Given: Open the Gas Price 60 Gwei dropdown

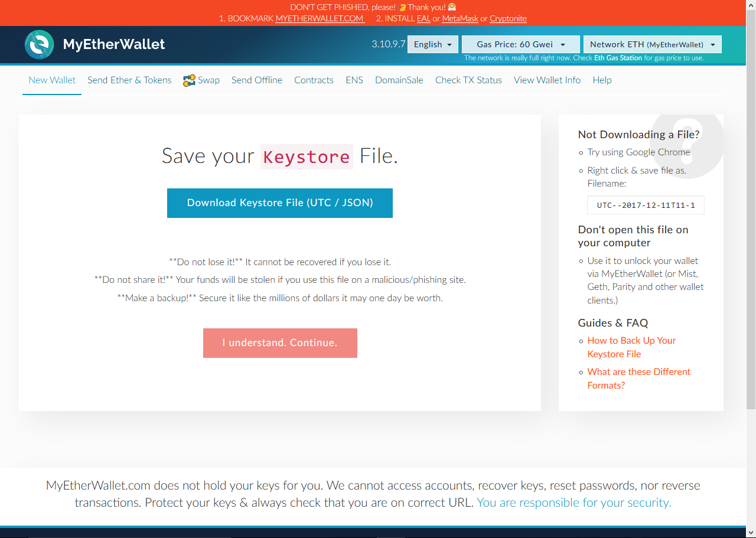Looking at the screenshot, I should coord(520,44).
